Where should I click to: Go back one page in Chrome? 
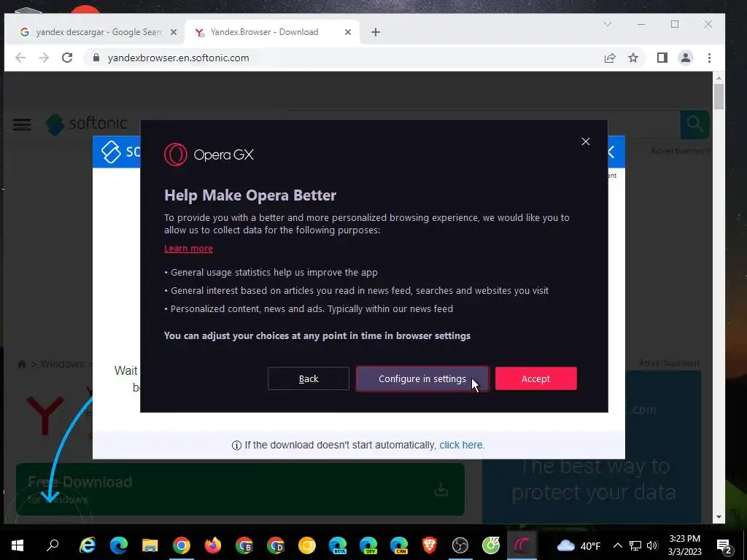(20, 58)
